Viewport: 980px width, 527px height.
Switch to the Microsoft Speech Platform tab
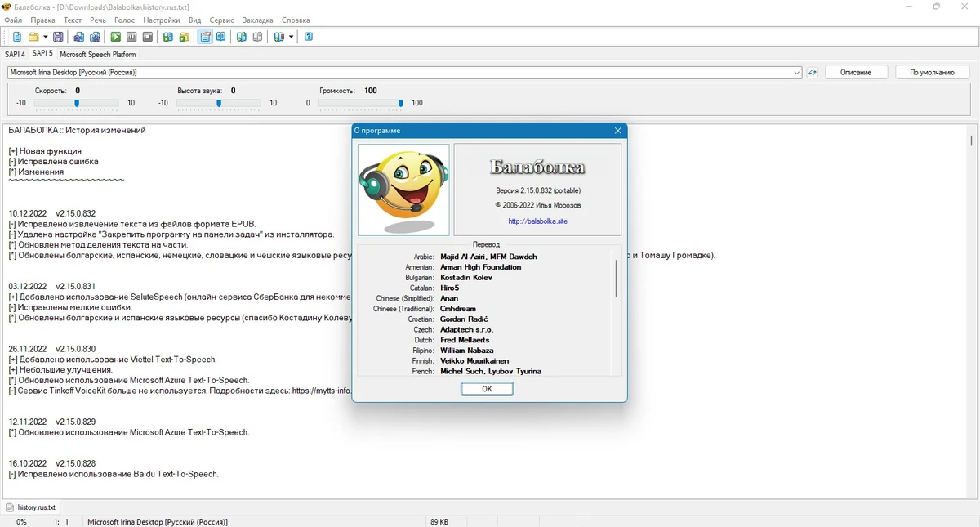[98, 55]
